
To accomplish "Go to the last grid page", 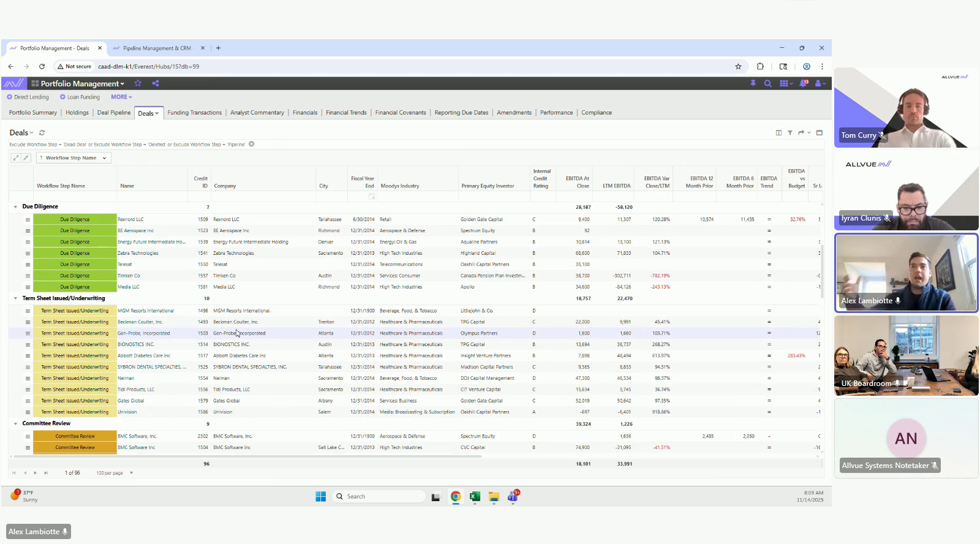I will pos(46,473).
